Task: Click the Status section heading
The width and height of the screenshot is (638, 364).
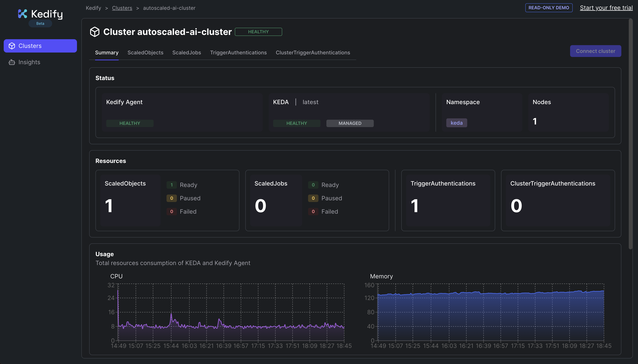Action: (x=105, y=78)
